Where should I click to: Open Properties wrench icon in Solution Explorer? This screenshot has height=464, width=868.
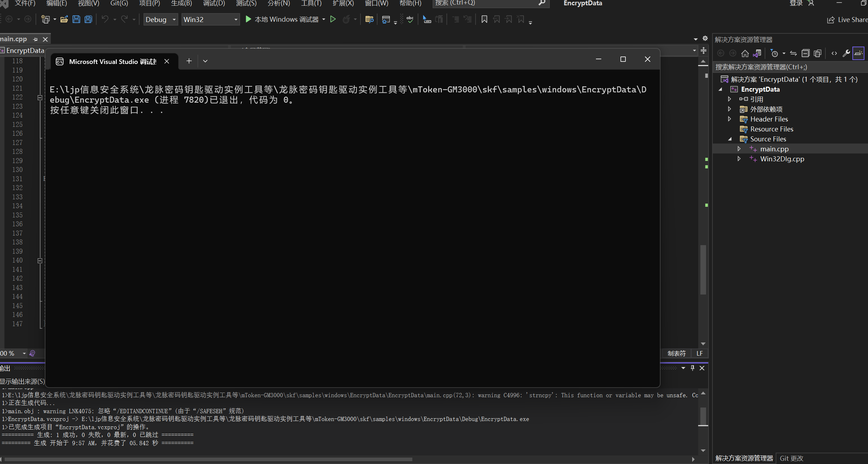(x=846, y=53)
